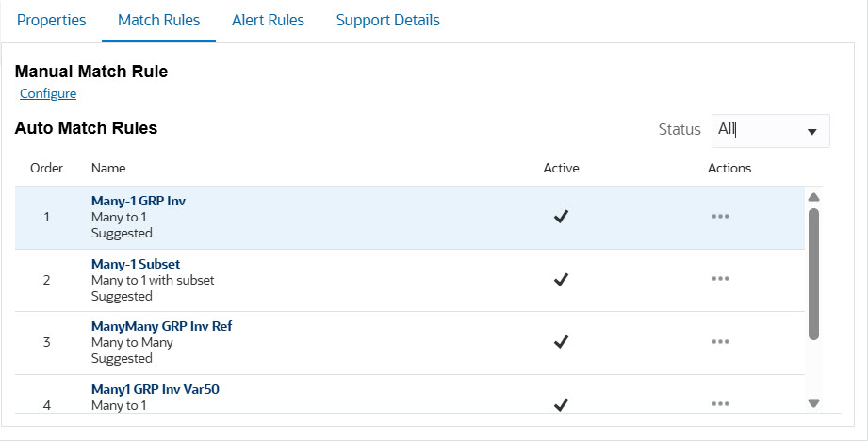Viewport: 868px width, 441px height.
Task: Switch to the Properties tab
Action: pos(52,20)
